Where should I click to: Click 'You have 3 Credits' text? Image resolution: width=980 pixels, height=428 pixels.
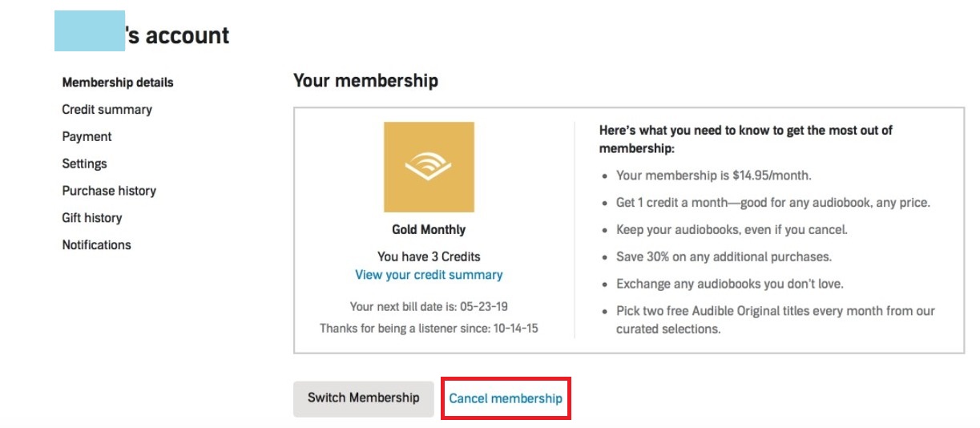coord(429,257)
